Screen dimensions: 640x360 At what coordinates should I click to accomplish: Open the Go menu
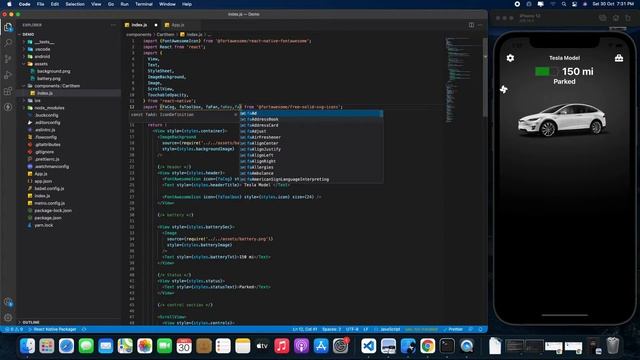111,4
